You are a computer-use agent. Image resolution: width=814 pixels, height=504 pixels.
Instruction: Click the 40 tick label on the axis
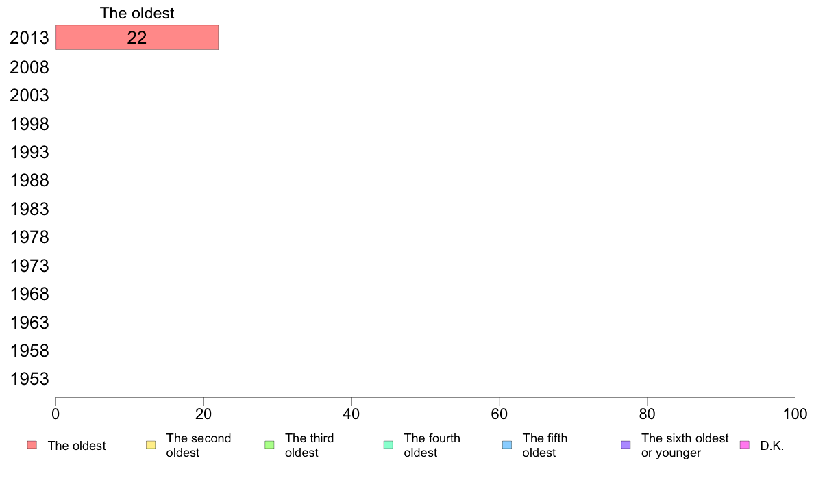351,414
